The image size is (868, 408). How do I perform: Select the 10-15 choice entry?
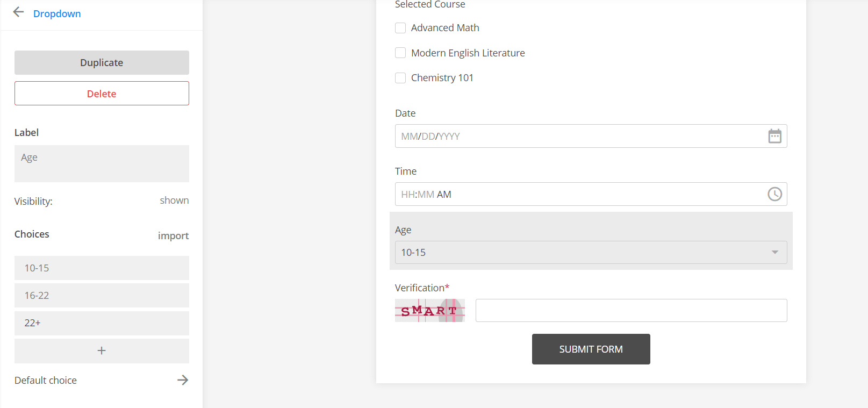[x=101, y=268]
